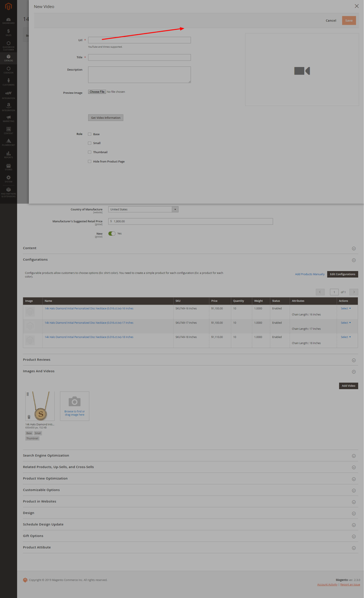Open Select actions for 17 inches row
364x598 pixels.
click(345, 323)
